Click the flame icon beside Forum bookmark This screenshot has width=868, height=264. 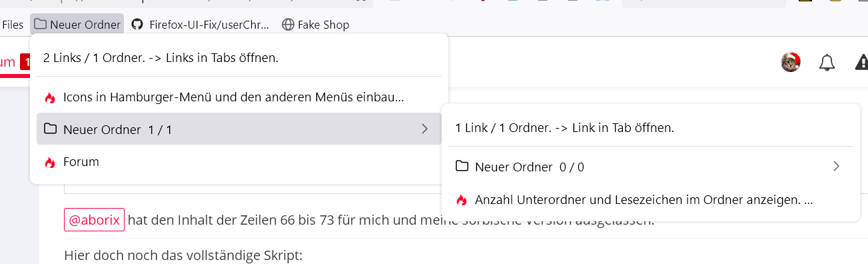tap(49, 162)
